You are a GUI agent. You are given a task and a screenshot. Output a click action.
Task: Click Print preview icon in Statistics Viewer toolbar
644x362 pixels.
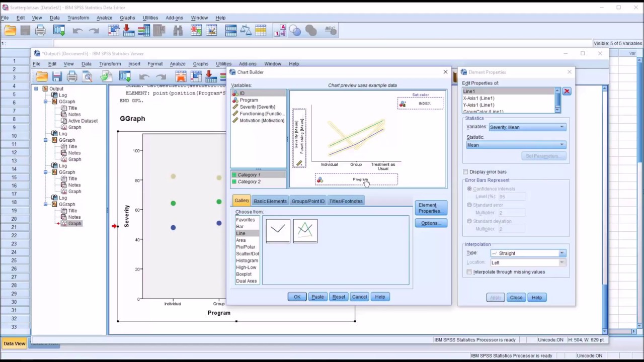(x=88, y=76)
